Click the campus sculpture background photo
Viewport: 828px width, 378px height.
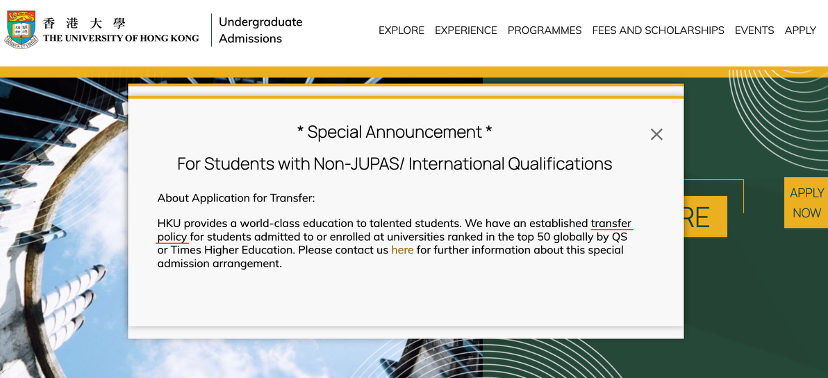coord(63,227)
